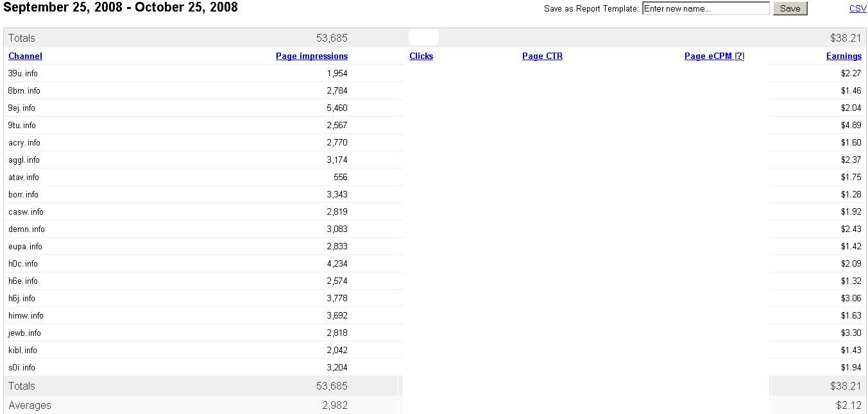Sort by Page CTR column header

coord(542,56)
